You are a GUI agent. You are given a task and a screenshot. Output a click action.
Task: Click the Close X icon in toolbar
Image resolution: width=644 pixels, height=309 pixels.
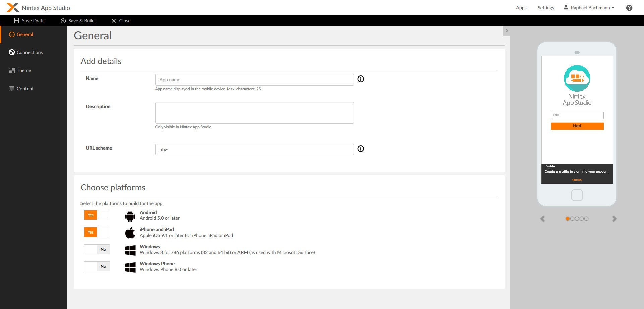tap(114, 21)
